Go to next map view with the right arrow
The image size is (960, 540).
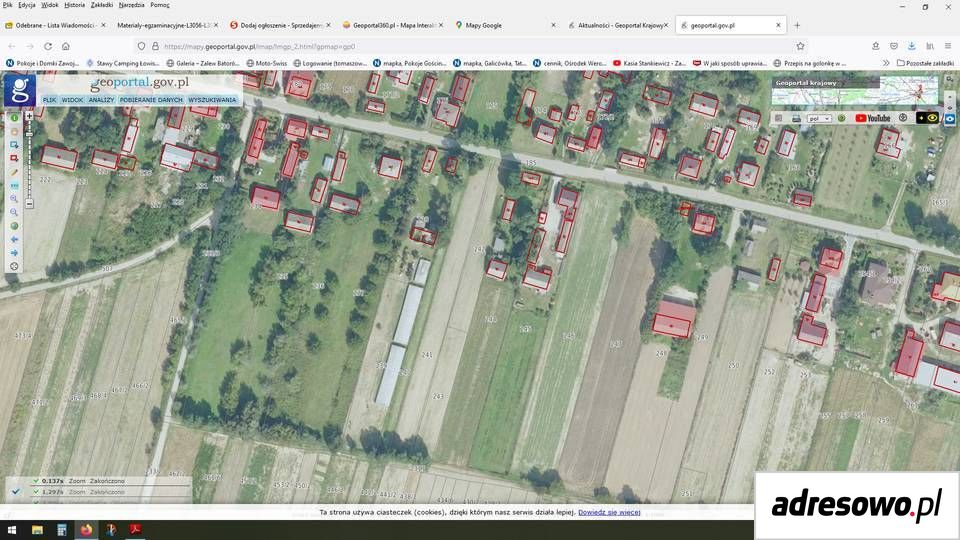[14, 253]
